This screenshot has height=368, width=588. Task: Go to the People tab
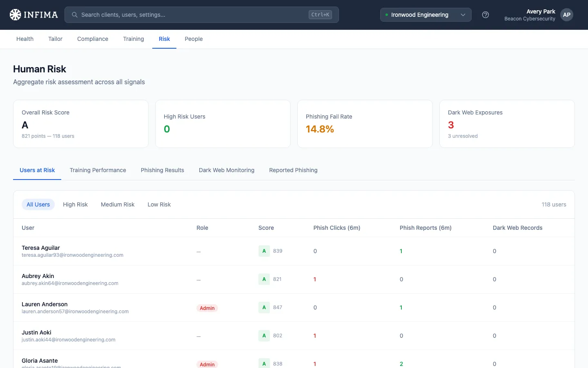click(194, 39)
